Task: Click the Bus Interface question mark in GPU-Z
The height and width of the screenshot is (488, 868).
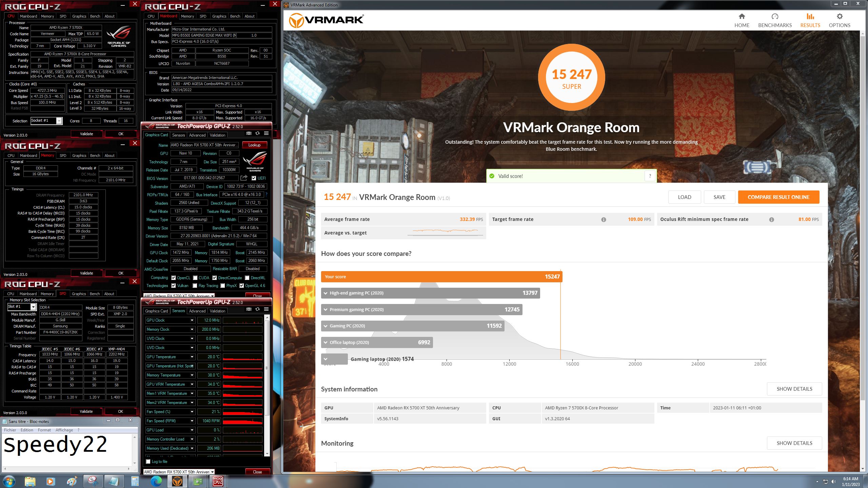Action: (x=266, y=195)
